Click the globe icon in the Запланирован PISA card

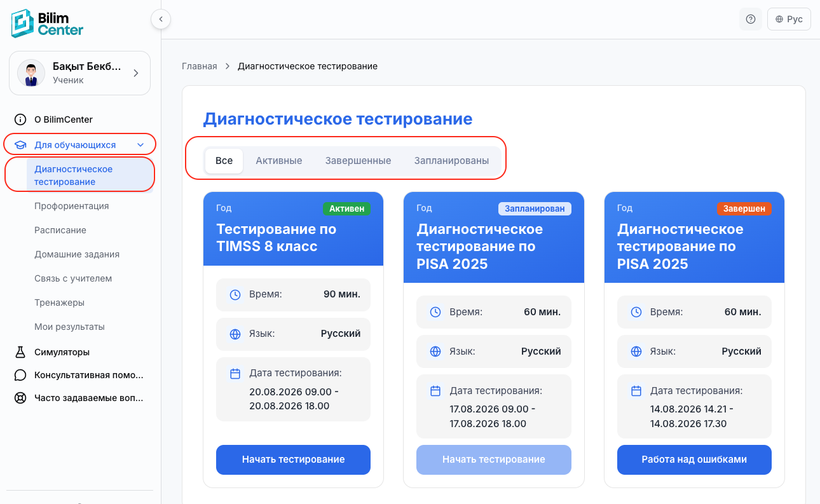point(435,351)
